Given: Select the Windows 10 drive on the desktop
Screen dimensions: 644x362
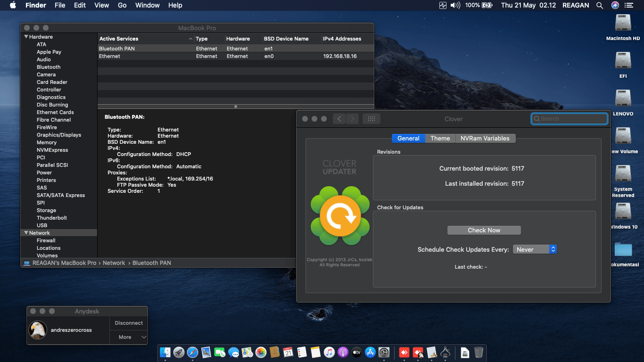Looking at the screenshot, I should tap(623, 216).
